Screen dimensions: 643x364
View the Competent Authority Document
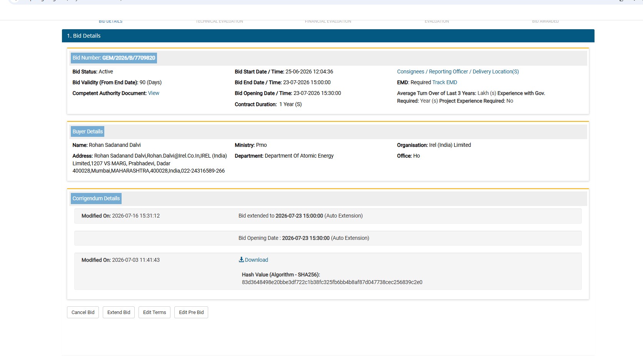tap(154, 93)
